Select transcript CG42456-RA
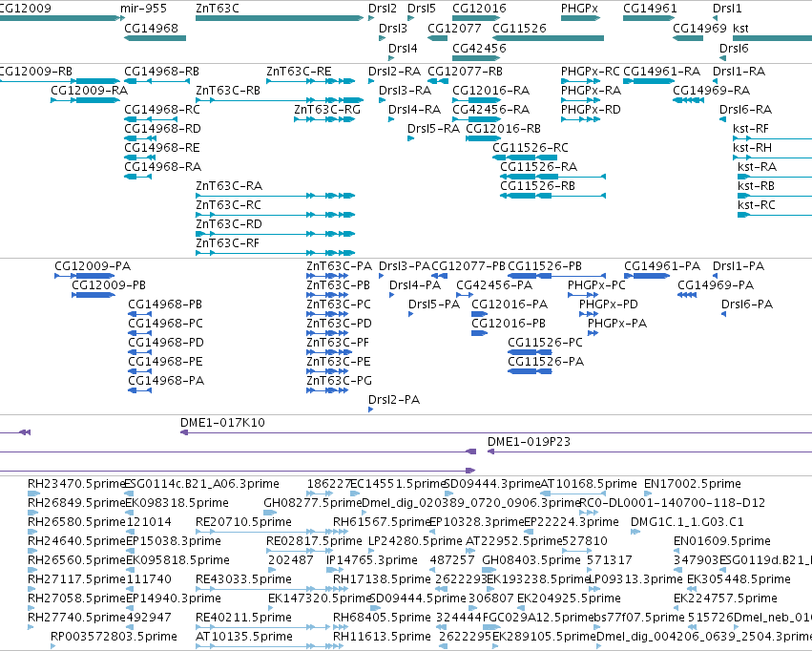 point(476,119)
